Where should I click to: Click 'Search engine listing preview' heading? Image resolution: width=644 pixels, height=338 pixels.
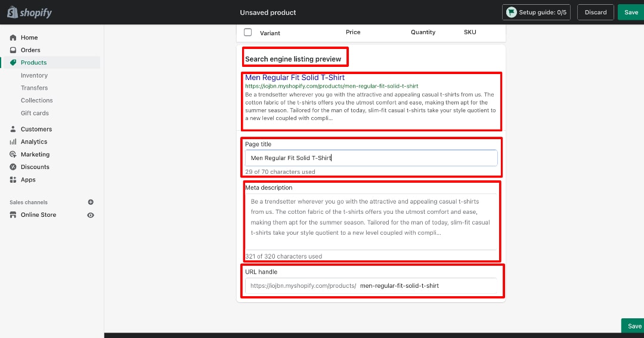pos(293,59)
